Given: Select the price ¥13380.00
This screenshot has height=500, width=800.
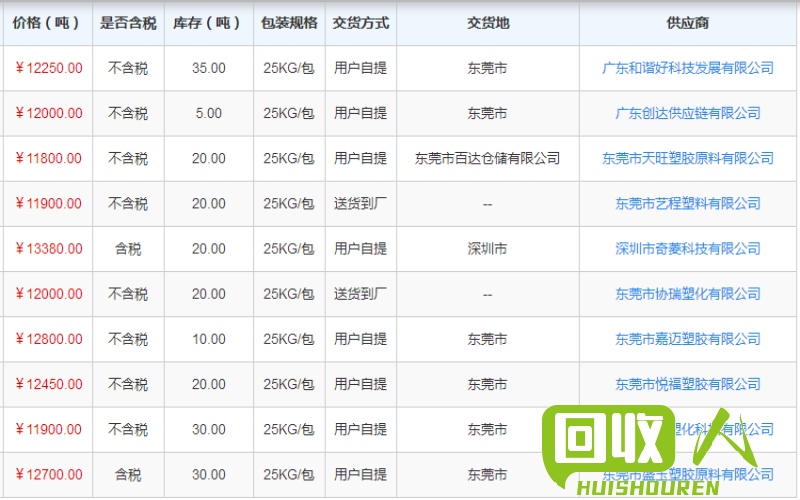Looking at the screenshot, I should 48,248.
